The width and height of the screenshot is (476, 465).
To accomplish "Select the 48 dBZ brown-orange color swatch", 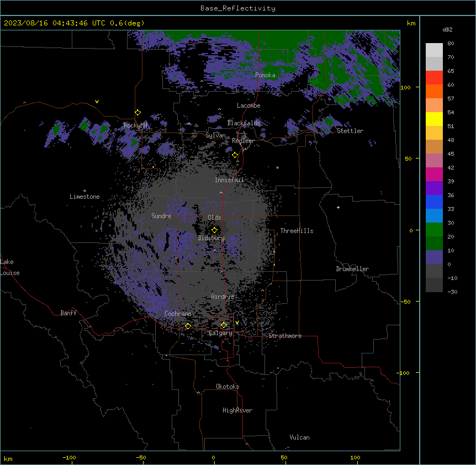I will (434, 146).
